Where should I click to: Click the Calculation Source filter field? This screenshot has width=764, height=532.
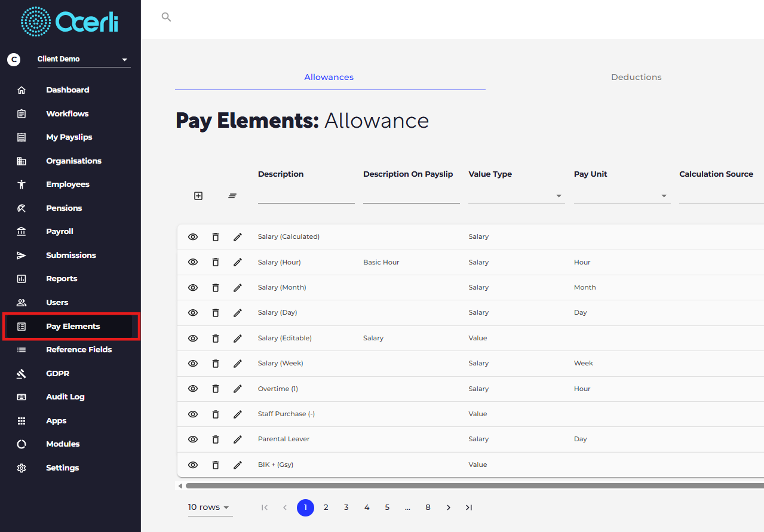(722, 196)
